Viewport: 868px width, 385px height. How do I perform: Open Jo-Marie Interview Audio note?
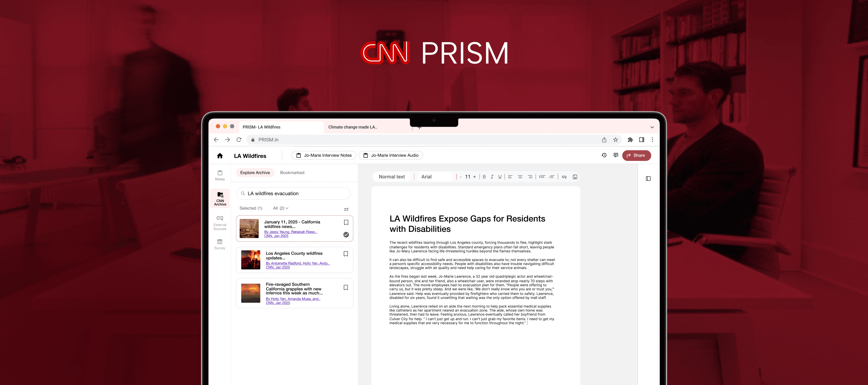[x=391, y=155]
